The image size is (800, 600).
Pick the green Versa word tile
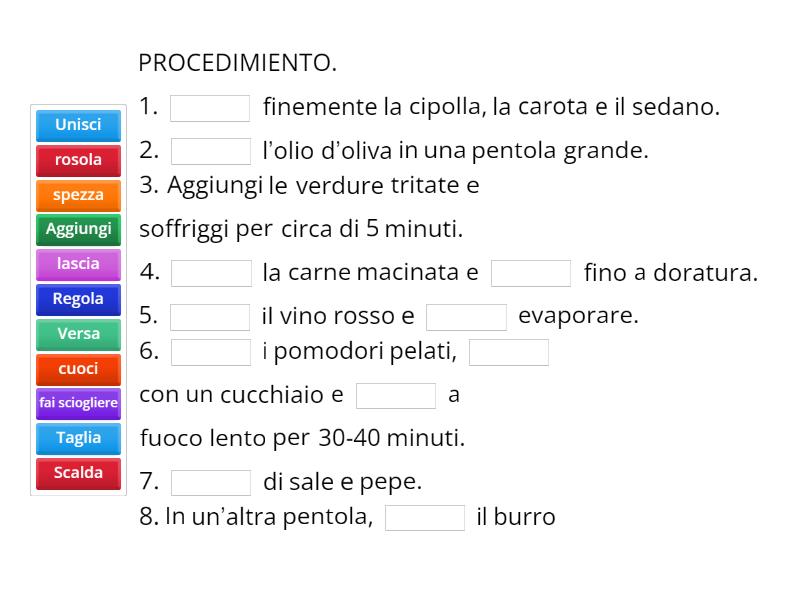[78, 334]
